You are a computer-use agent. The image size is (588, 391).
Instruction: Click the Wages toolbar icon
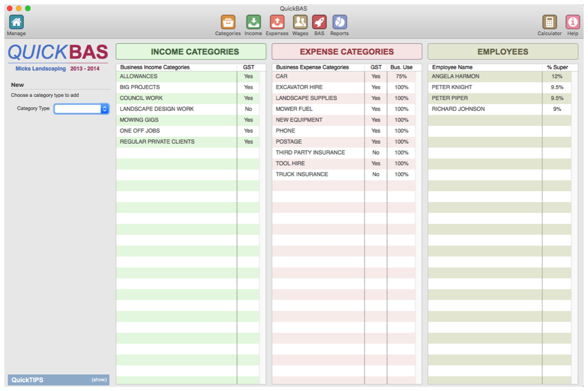pos(300,22)
